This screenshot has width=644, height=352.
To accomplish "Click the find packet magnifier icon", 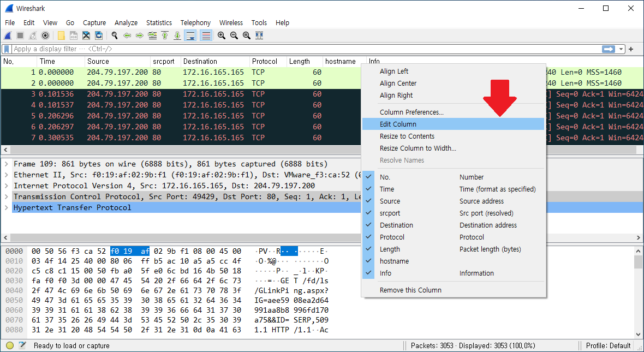I will pos(115,35).
